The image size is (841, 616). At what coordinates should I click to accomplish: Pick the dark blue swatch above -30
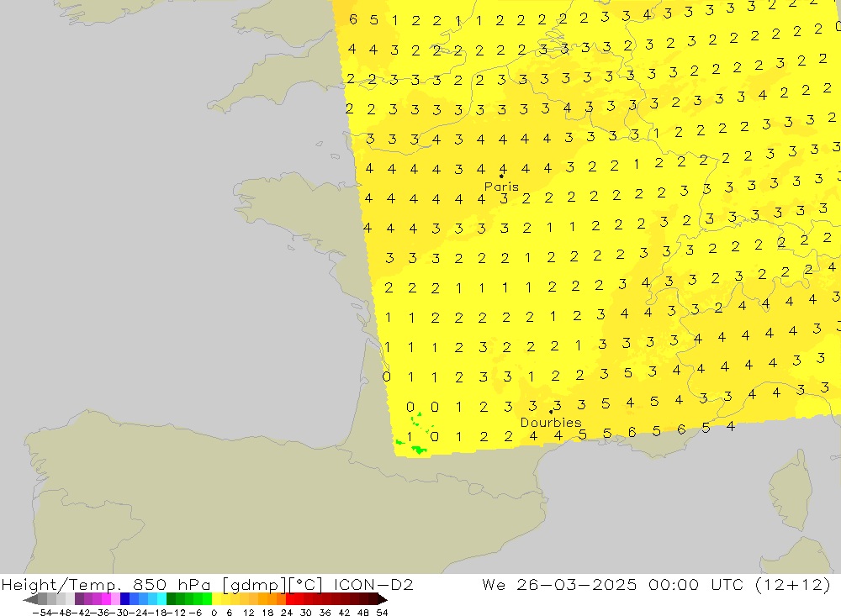[125, 599]
